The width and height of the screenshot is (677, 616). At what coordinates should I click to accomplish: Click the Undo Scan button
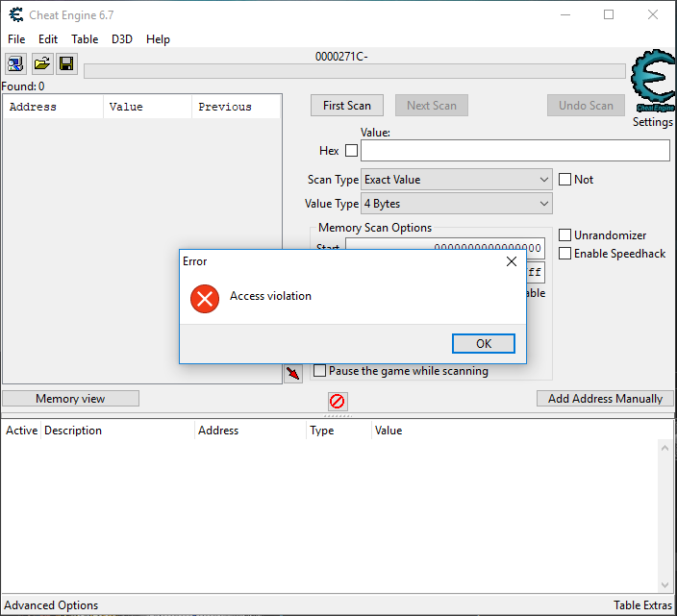point(586,106)
